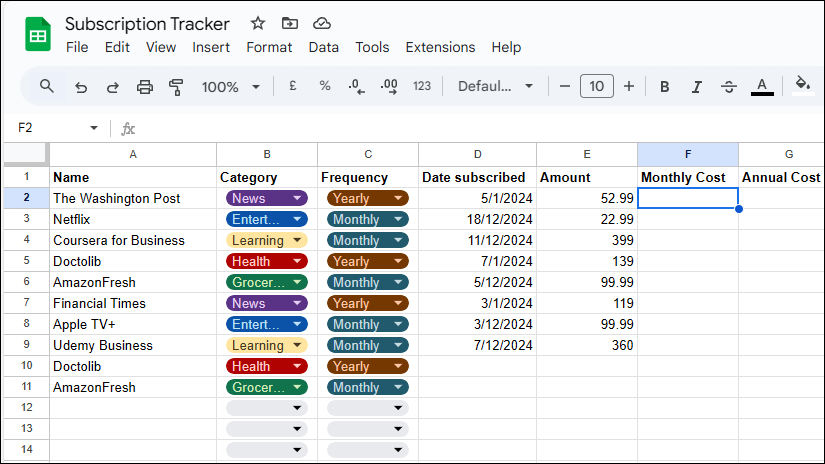Open empty category dropdown in row 12
The width and height of the screenshot is (825, 464).
click(267, 408)
